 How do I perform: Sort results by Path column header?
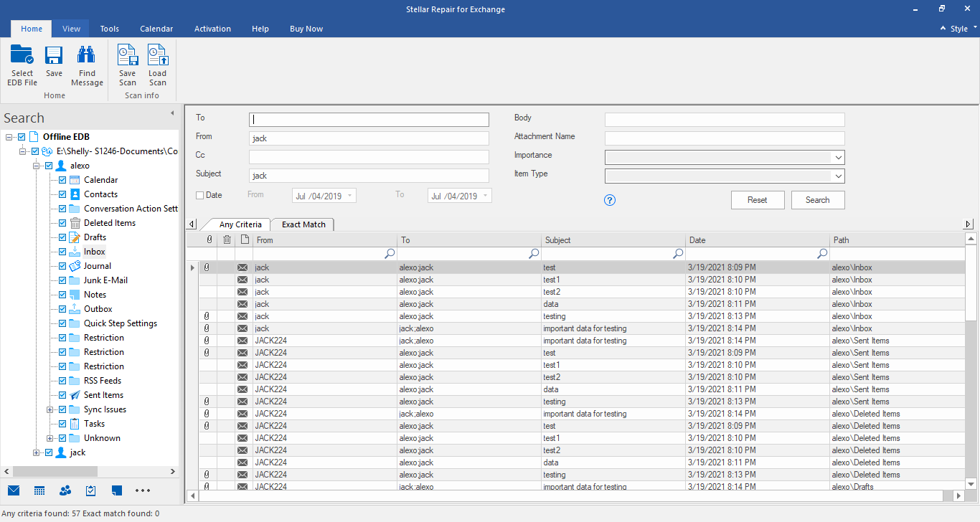pyautogui.click(x=896, y=240)
